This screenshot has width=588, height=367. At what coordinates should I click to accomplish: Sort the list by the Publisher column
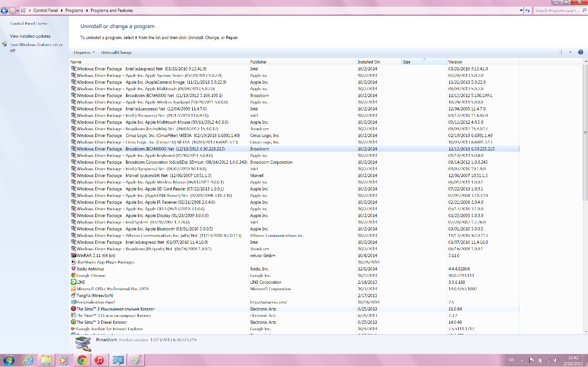click(302, 62)
